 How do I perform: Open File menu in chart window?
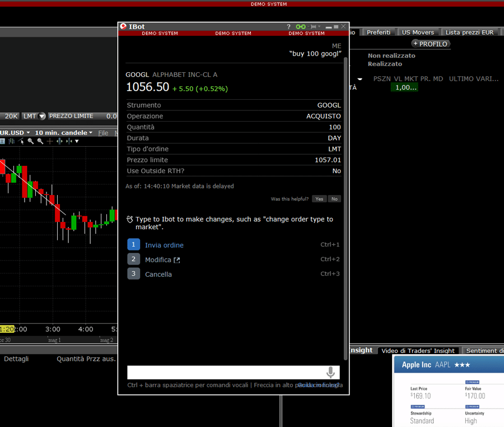click(x=103, y=133)
